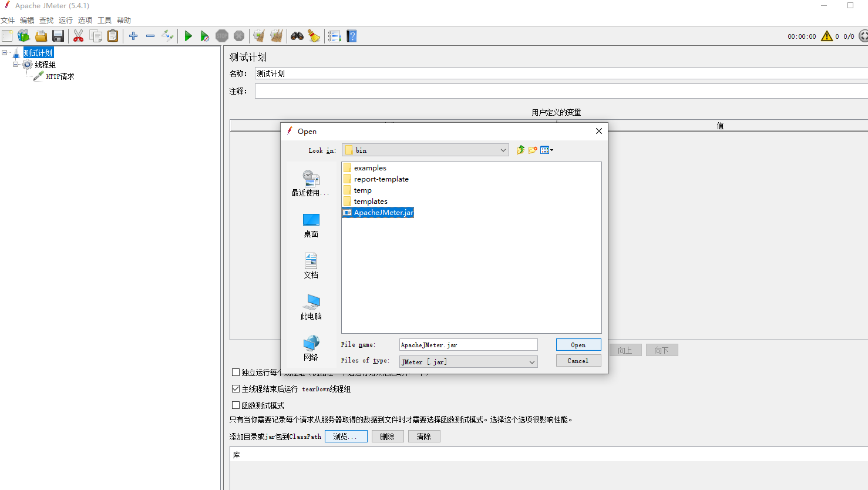
Task: Click the New test plan toolbar icon
Action: coord(7,36)
